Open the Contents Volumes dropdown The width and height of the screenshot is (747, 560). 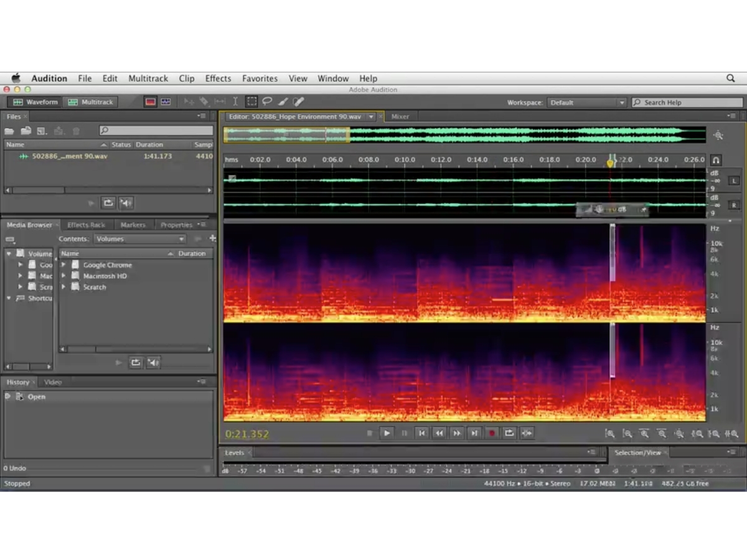point(140,239)
